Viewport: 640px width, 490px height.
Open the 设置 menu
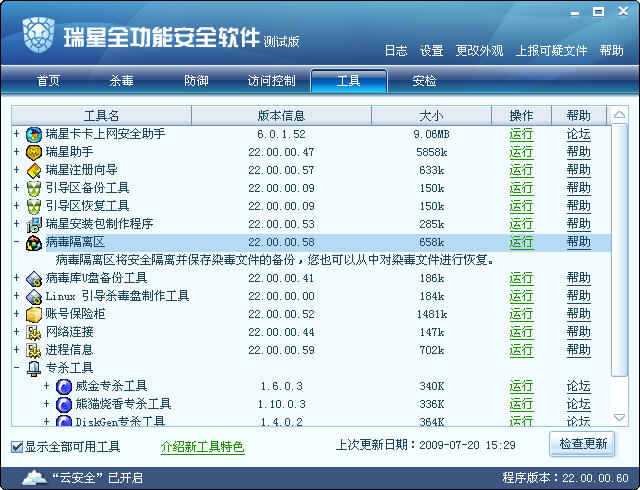coord(431,51)
